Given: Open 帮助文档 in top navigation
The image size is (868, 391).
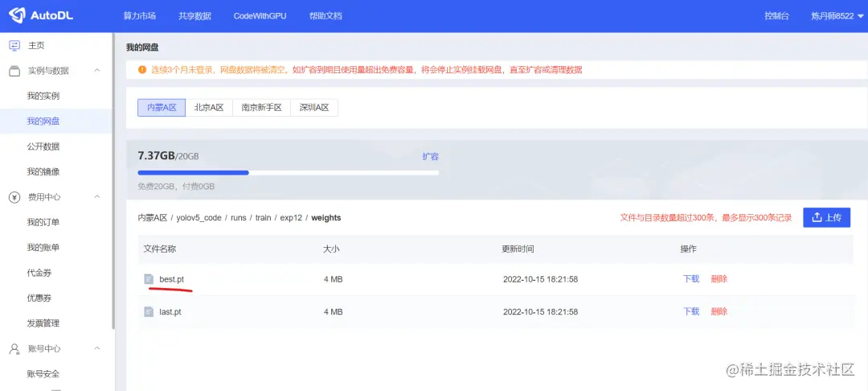Looking at the screenshot, I should pos(325,16).
